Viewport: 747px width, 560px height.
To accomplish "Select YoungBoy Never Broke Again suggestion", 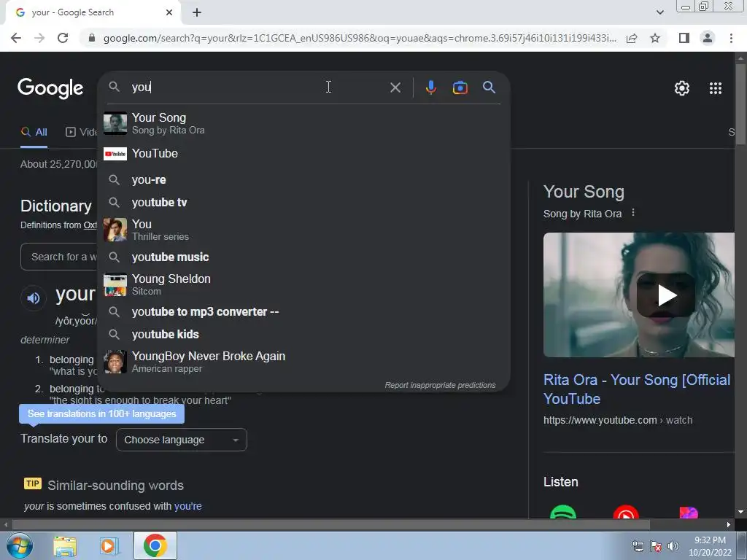I will (303, 362).
